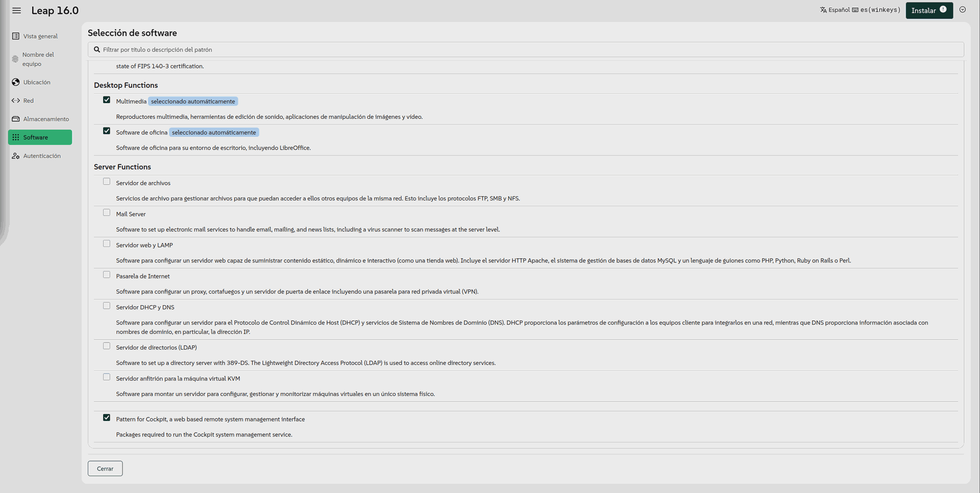This screenshot has width=980, height=493.
Task: Focus the pattern filter search field
Action: tap(526, 50)
